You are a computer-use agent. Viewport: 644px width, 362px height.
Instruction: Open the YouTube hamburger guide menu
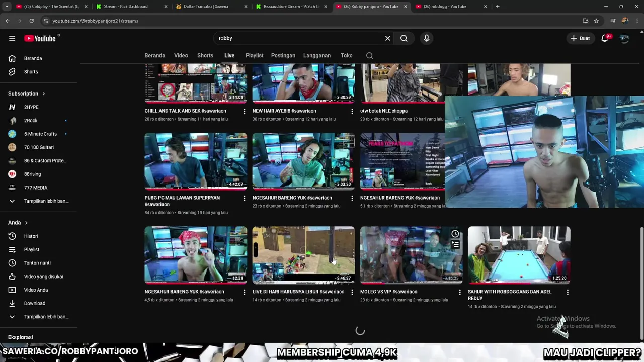click(x=12, y=38)
